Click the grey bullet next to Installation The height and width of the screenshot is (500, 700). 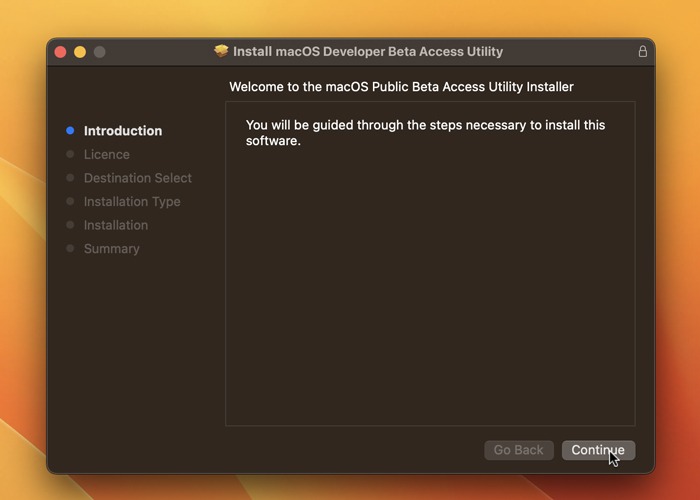[x=70, y=225]
